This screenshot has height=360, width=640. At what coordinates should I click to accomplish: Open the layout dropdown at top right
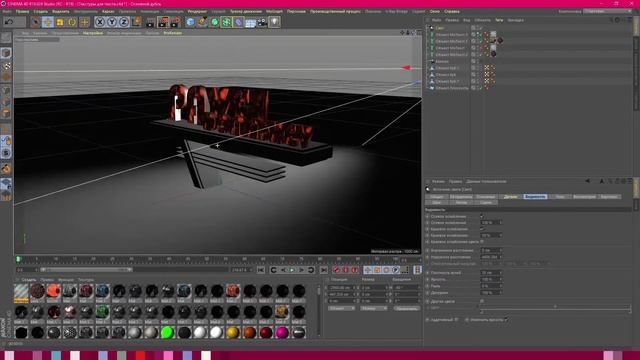(x=607, y=11)
